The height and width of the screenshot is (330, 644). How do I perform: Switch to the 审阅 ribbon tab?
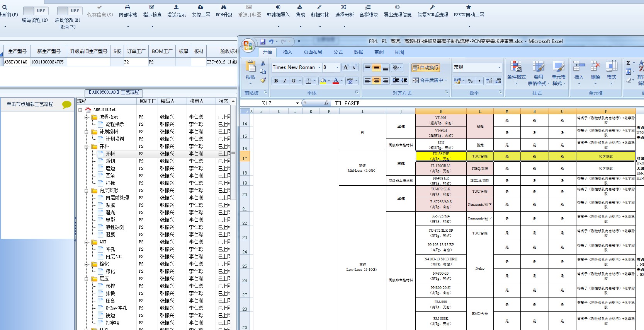pos(379,52)
